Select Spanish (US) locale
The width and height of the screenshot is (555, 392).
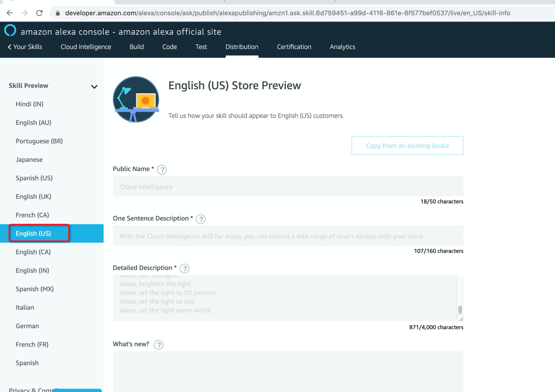(x=34, y=178)
